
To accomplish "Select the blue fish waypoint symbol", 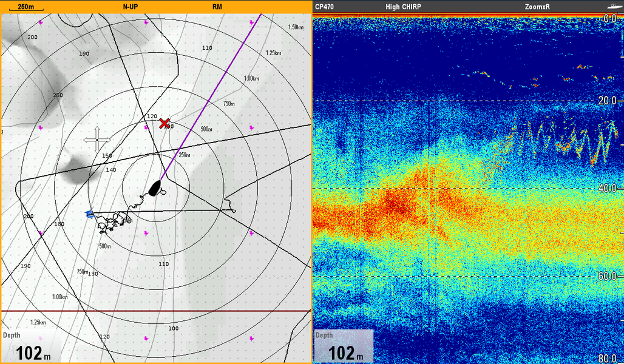I will coord(90,214).
